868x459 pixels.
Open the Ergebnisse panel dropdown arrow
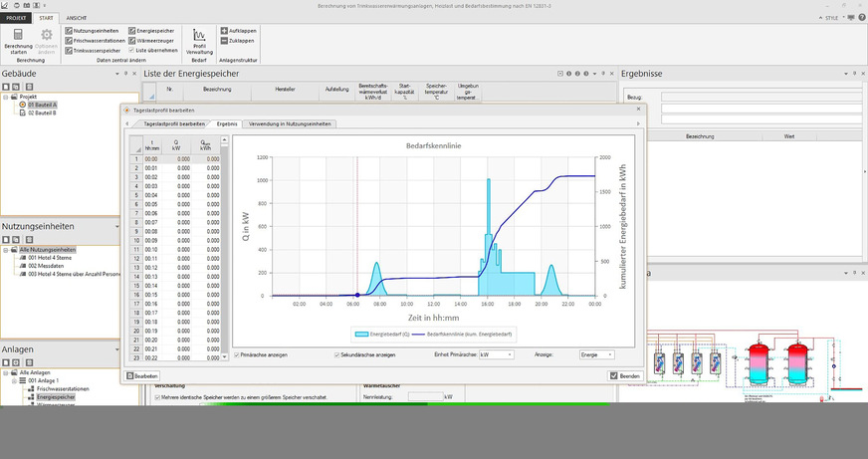click(x=846, y=74)
